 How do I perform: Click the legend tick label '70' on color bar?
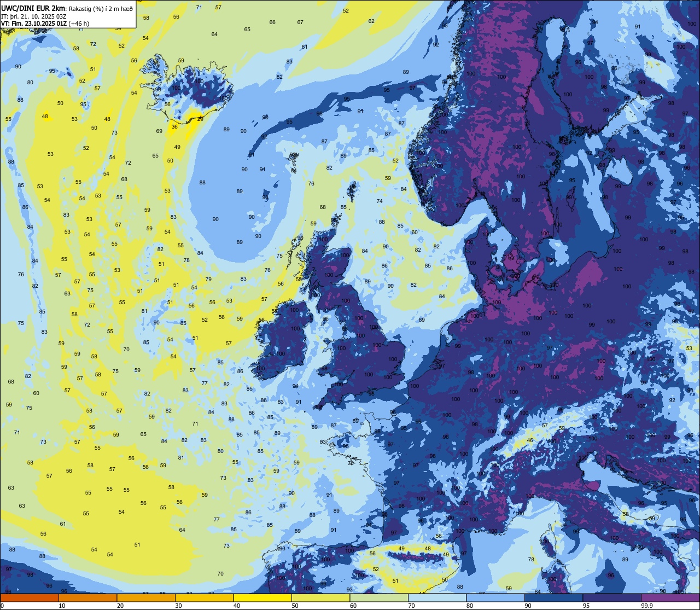pos(411,606)
